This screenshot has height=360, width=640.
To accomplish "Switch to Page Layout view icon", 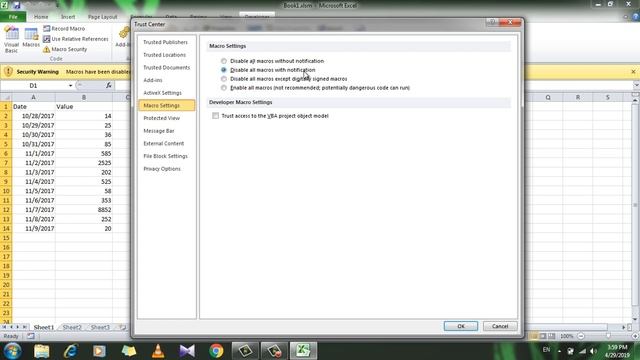I will pos(542,336).
